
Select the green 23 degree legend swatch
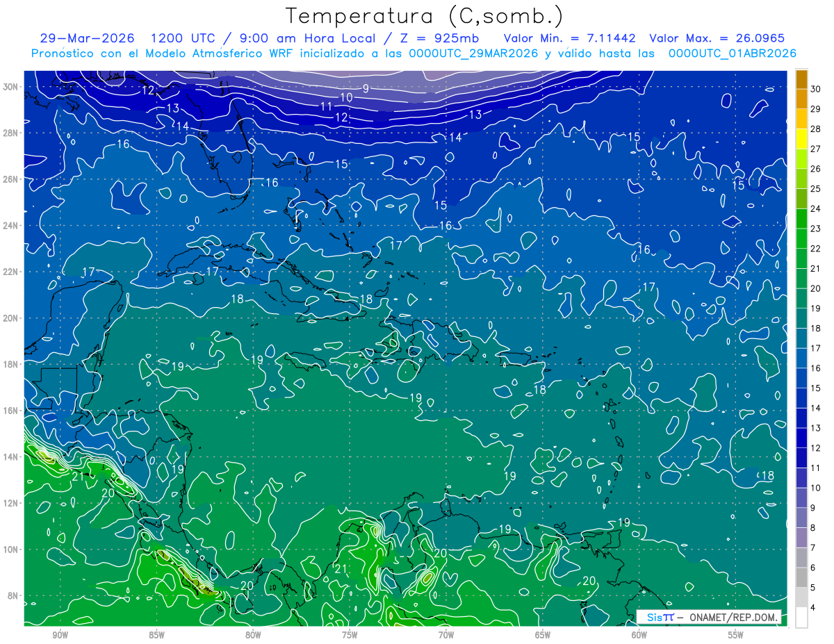801,220
